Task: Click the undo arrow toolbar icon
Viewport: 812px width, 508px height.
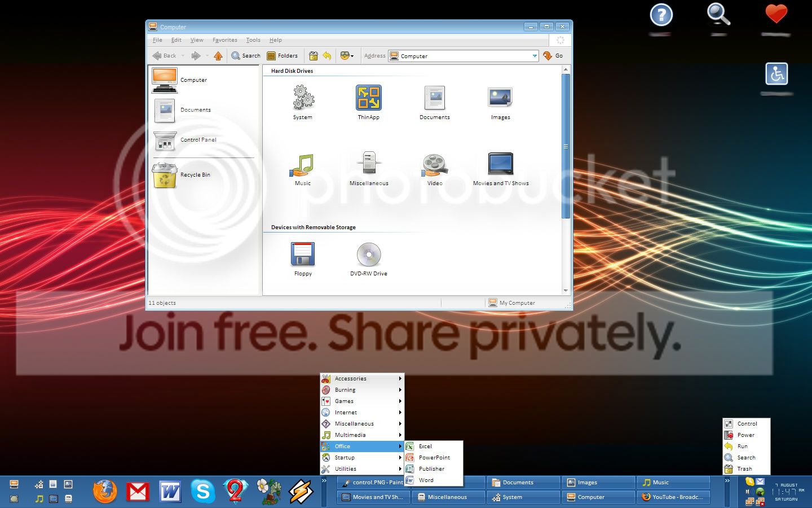Action: click(327, 56)
